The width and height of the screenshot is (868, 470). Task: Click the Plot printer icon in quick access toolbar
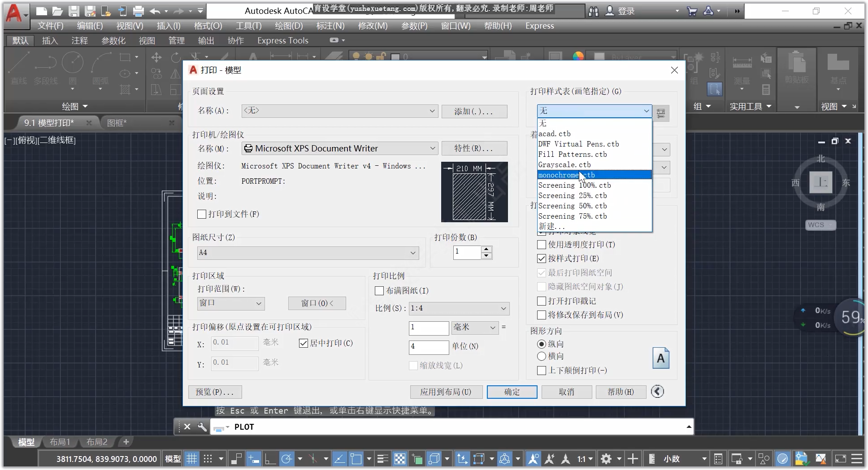pyautogui.click(x=139, y=11)
